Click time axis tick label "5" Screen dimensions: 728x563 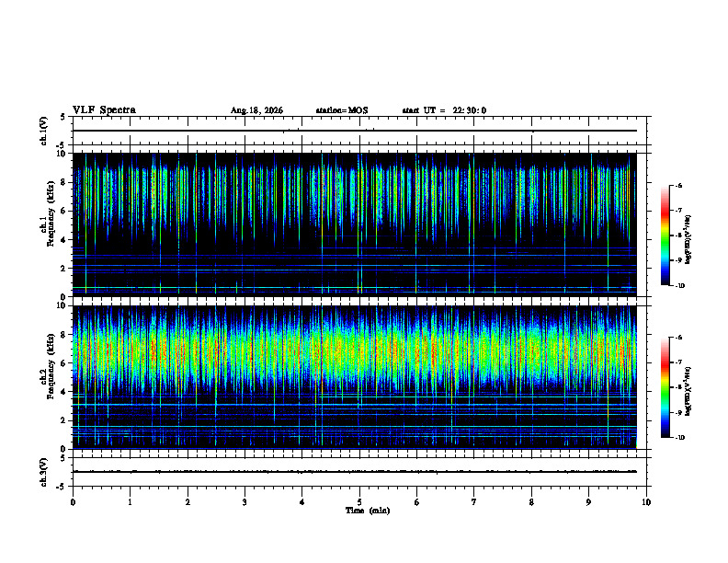tap(359, 502)
